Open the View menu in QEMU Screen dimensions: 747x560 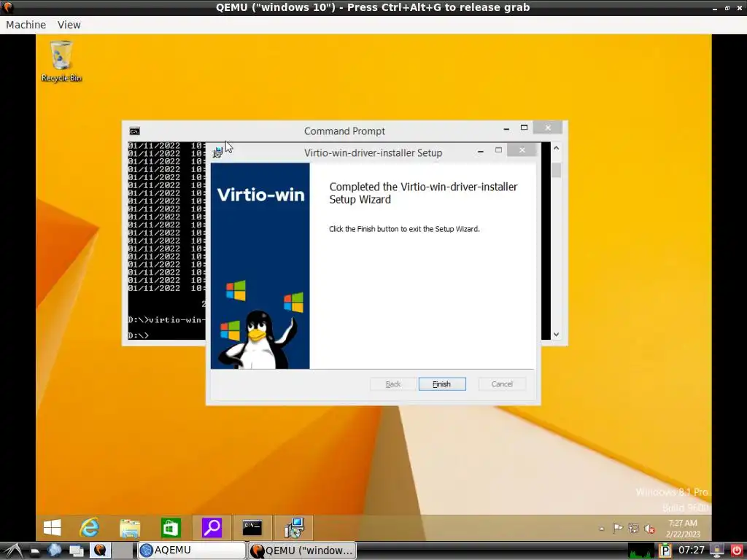69,25
